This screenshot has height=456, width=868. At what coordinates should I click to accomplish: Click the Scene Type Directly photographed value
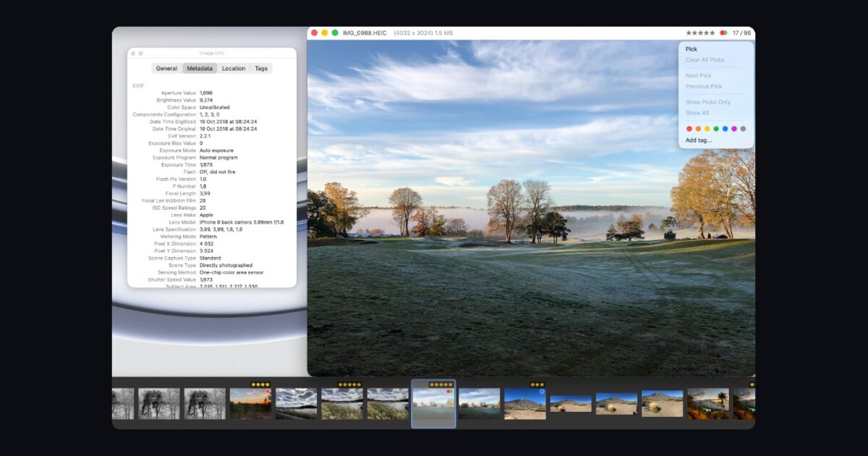(226, 266)
